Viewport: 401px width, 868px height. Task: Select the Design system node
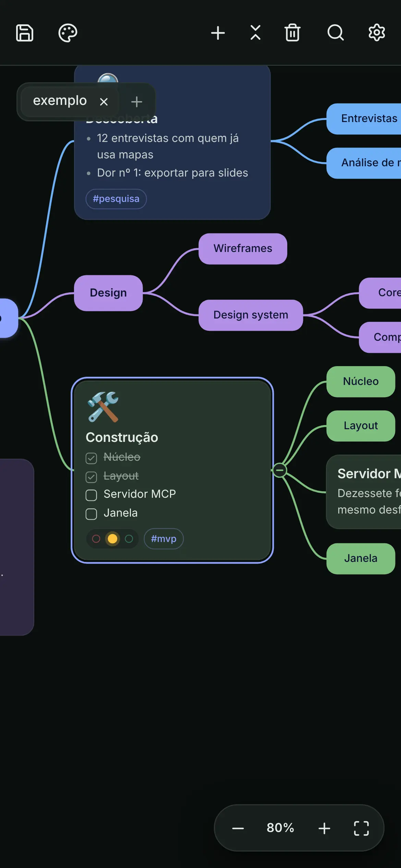point(251,315)
